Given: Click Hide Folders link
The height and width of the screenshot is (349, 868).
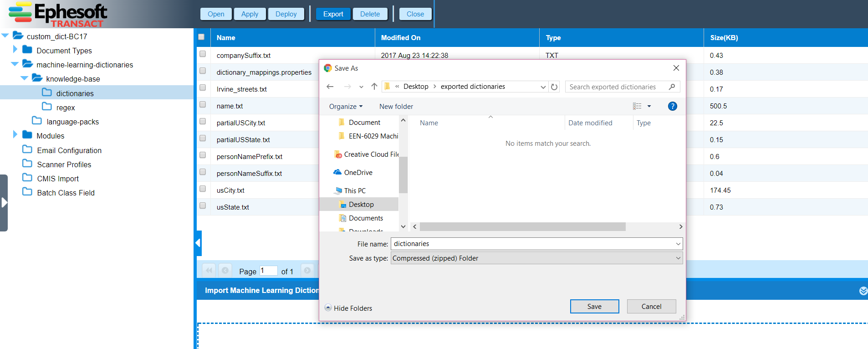Looking at the screenshot, I should [348, 308].
